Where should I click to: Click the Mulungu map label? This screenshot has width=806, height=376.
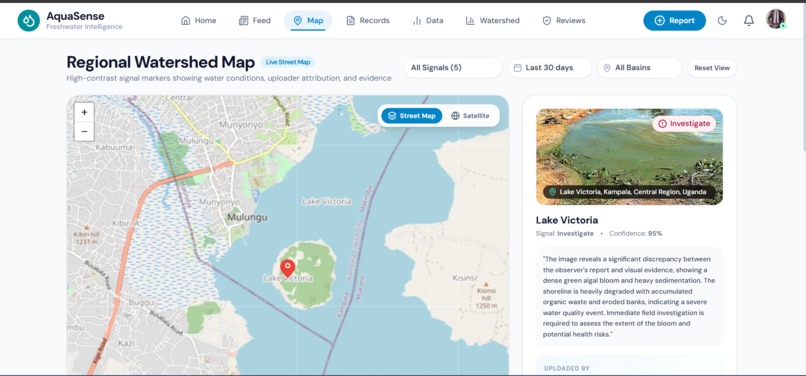pos(247,218)
